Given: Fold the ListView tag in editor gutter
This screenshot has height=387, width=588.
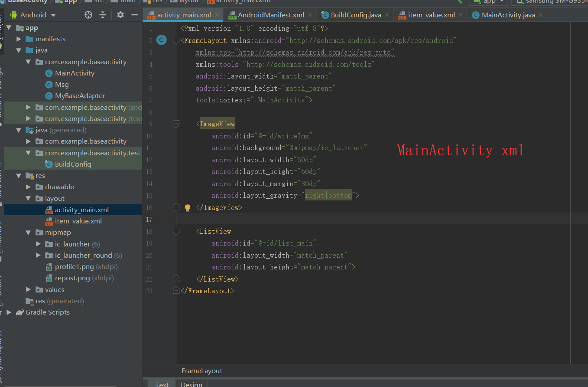Looking at the screenshot, I should click(176, 232).
